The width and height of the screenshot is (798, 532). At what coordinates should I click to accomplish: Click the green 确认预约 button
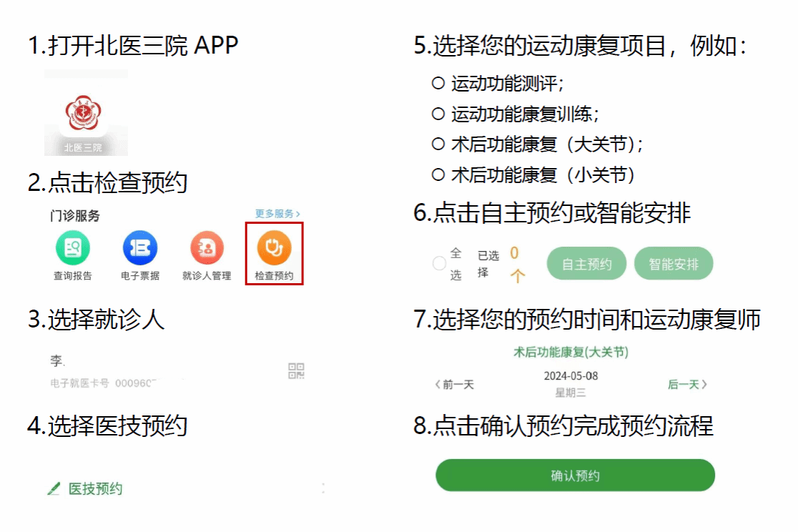click(x=575, y=476)
